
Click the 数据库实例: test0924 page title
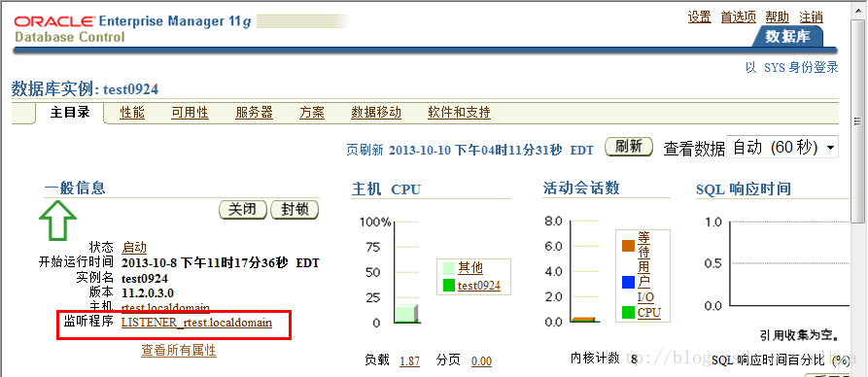click(85, 89)
